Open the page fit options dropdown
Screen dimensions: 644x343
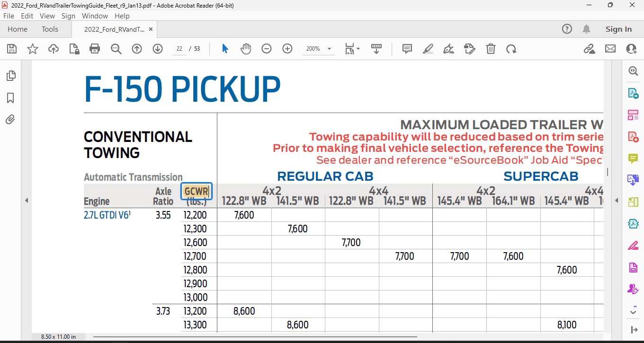point(352,49)
